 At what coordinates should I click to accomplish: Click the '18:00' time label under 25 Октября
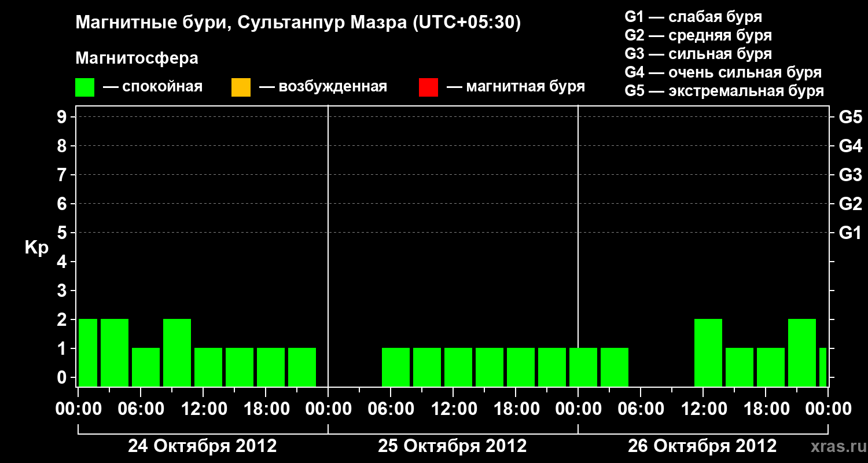pos(516,409)
